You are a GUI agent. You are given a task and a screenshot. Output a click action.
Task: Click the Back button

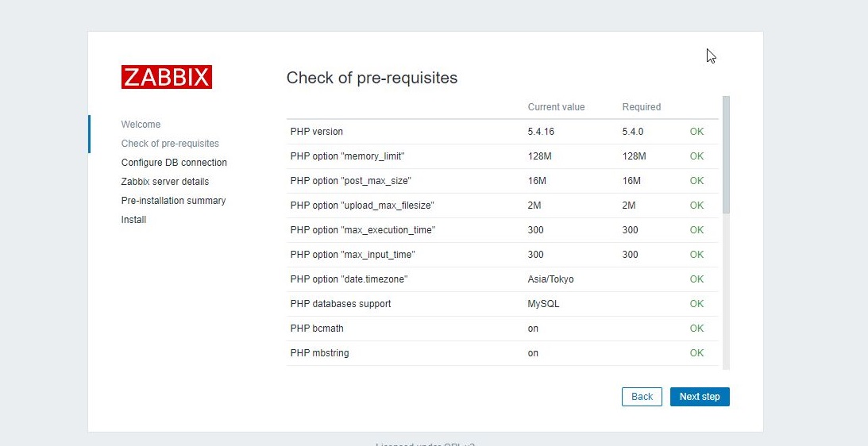pyautogui.click(x=642, y=397)
